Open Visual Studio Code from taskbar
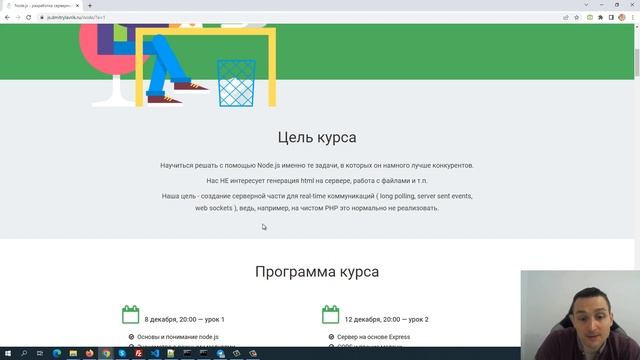Viewport: 640px width, 360px height. coord(155,353)
